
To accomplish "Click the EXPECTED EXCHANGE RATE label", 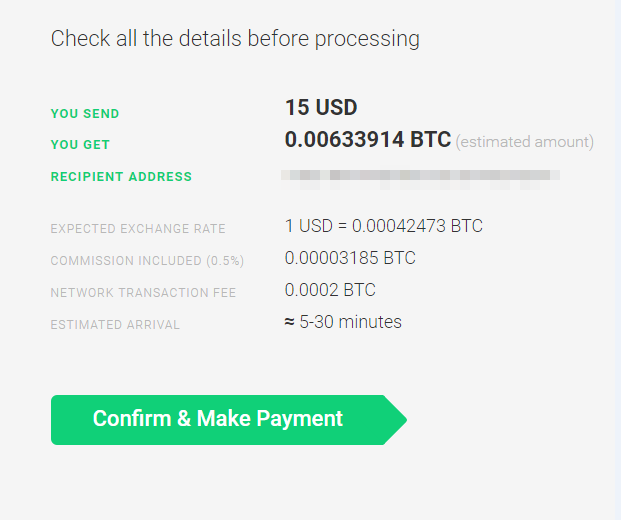I will (138, 229).
